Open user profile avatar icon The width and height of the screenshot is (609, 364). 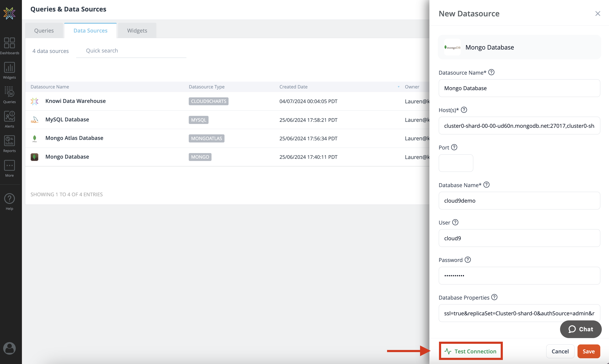9,348
